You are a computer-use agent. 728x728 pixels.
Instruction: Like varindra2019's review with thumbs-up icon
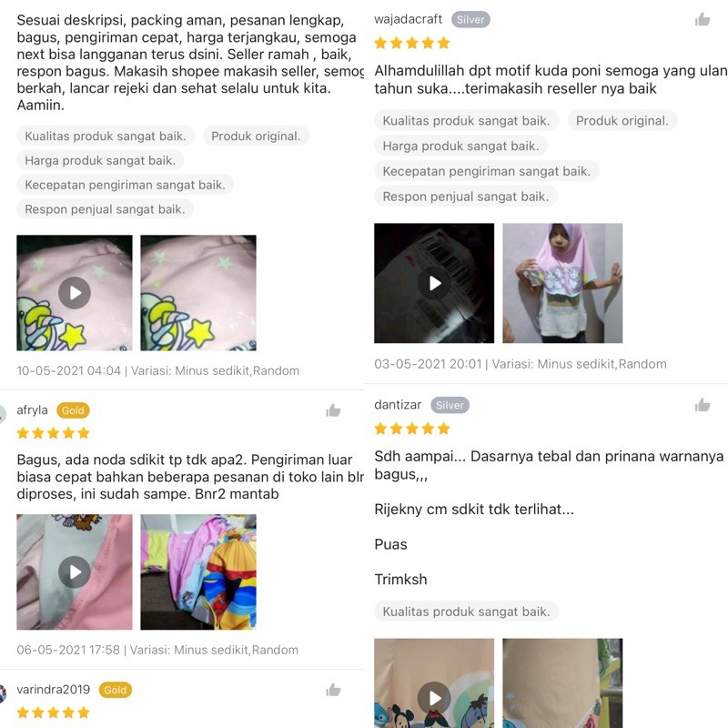[333, 690]
